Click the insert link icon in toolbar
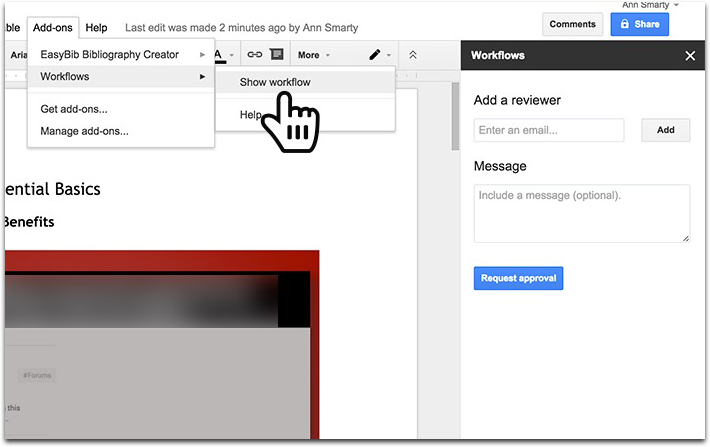Screen dimensions: 710x447 (254, 55)
